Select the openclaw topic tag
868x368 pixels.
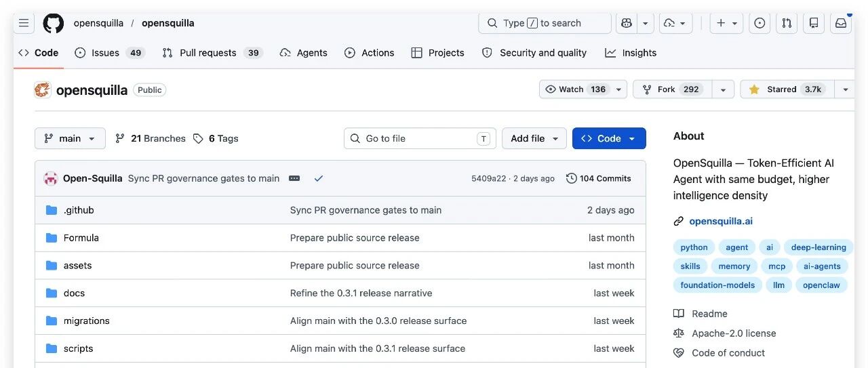pos(821,285)
